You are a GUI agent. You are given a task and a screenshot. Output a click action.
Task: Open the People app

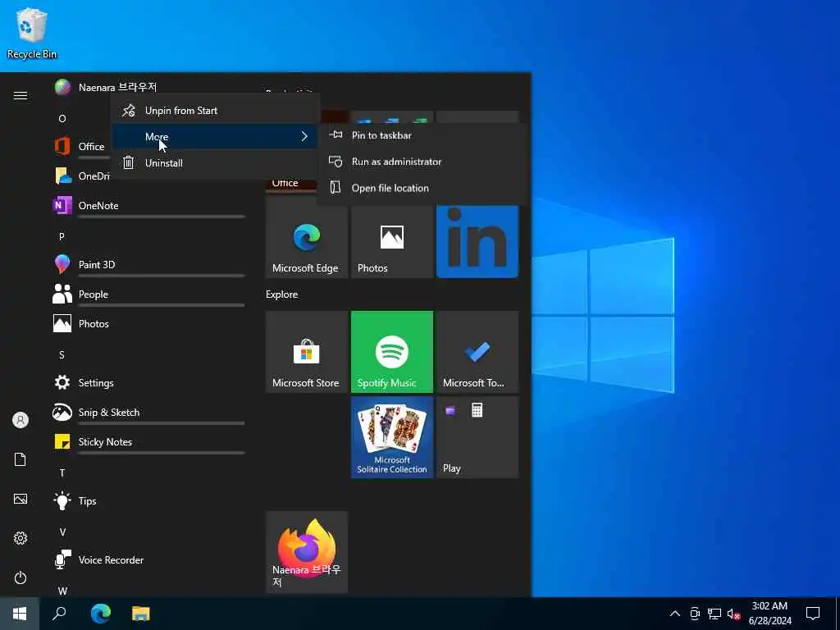point(149,294)
